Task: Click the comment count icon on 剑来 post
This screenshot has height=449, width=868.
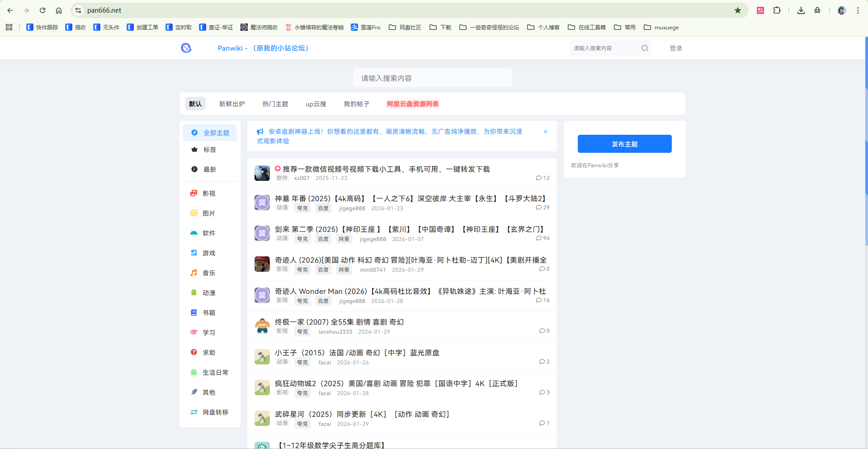Action: [539, 238]
